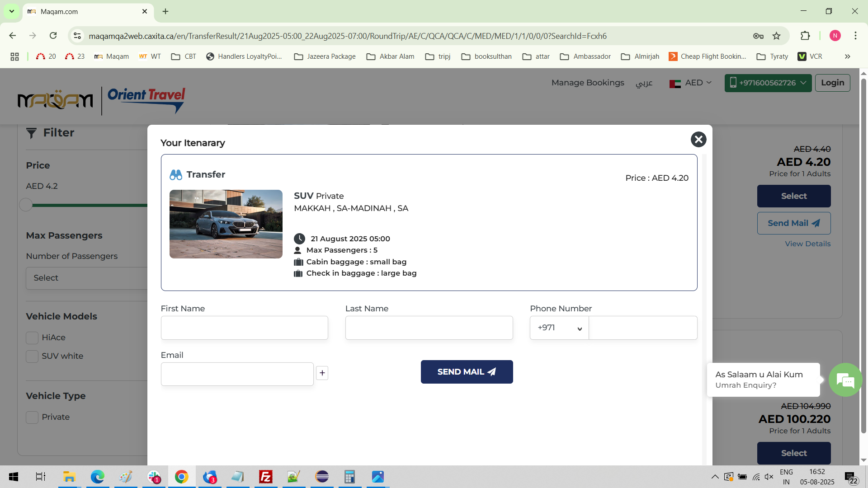Viewport: 868px width, 488px height.
Task: Open Manage Bookings in header
Action: click(588, 83)
